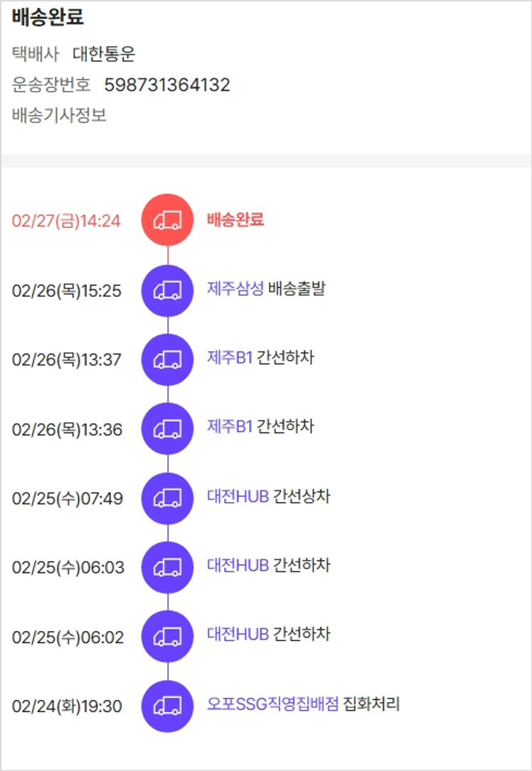Click truck icon at 02/26(목)13:37 step
This screenshot has height=771, width=532.
[x=167, y=359]
